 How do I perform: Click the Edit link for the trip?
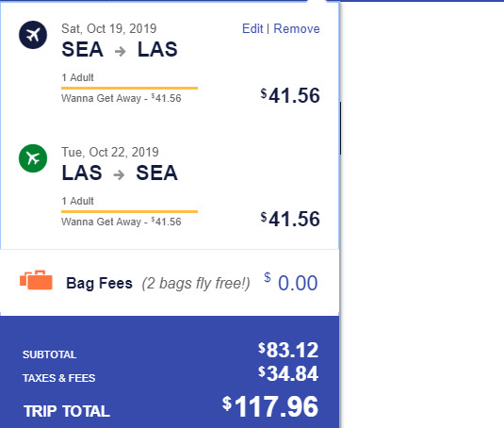coord(252,28)
